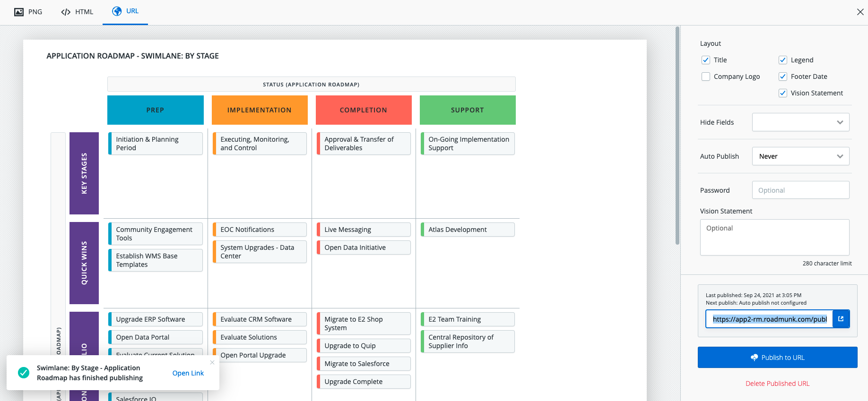Click the HTML code brackets icon
Viewport: 868px width, 401px height.
[x=66, y=12]
